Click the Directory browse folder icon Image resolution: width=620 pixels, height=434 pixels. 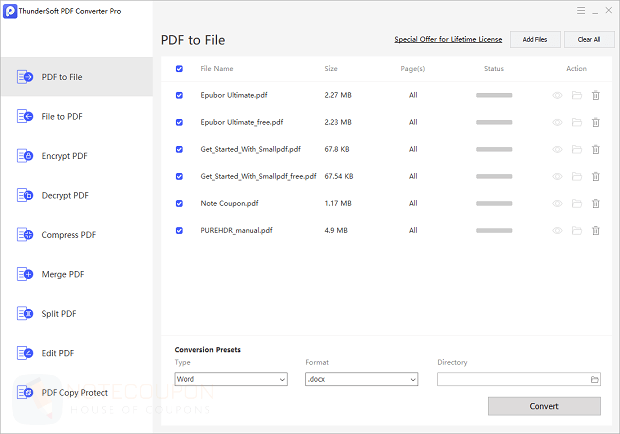pos(595,380)
